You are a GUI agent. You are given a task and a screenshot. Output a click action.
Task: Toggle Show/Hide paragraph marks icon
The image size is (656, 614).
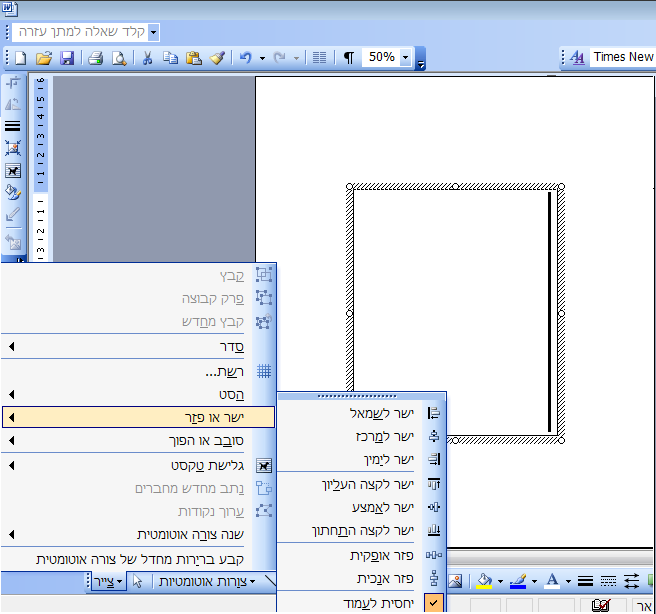[348, 58]
